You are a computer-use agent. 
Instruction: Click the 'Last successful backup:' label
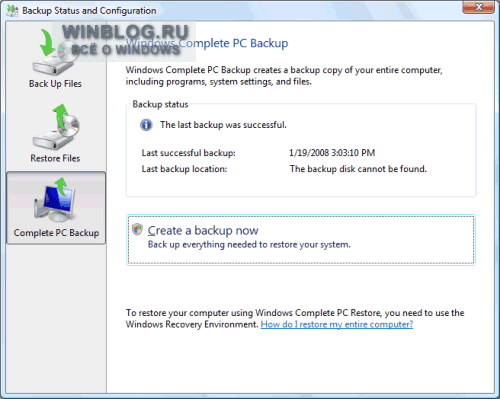(188, 153)
